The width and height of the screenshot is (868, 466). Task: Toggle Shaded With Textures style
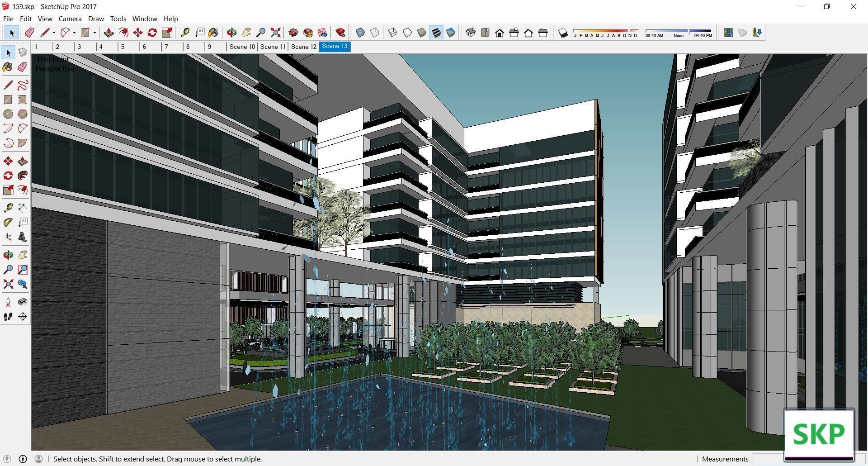436,33
